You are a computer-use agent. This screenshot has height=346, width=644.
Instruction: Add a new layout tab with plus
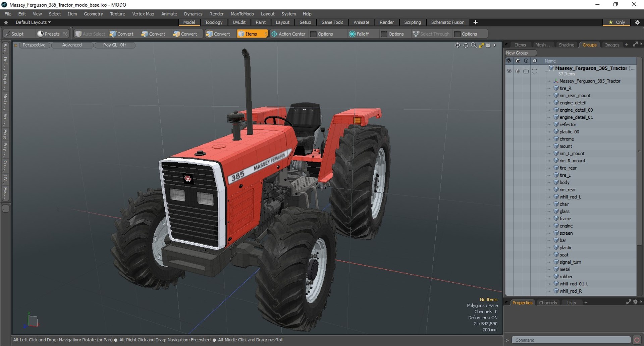[x=475, y=22]
